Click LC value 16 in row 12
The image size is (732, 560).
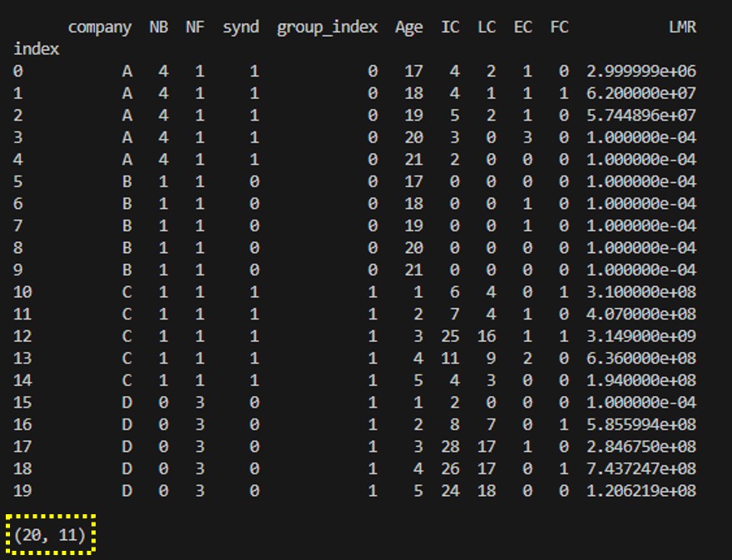click(x=487, y=336)
